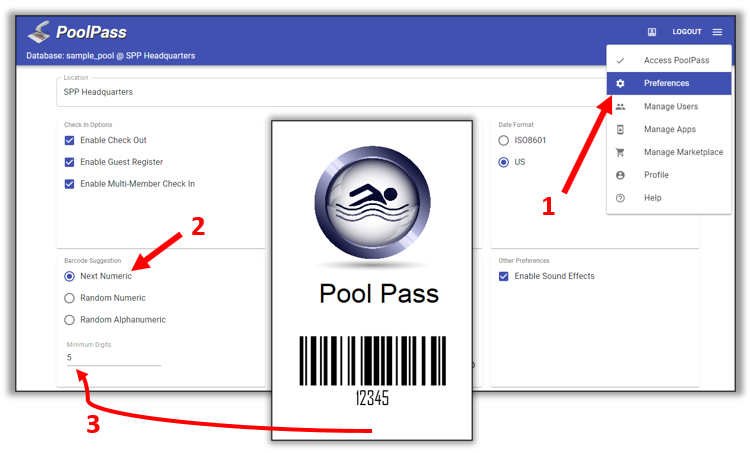The image size is (750, 453).
Task: Click the barcode number 12345
Action: click(x=372, y=398)
